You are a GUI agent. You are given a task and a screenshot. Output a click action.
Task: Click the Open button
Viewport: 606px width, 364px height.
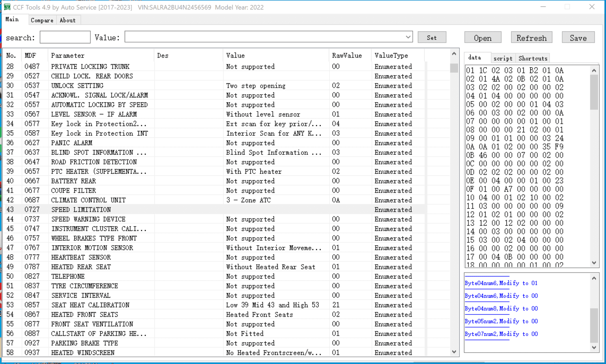(483, 37)
